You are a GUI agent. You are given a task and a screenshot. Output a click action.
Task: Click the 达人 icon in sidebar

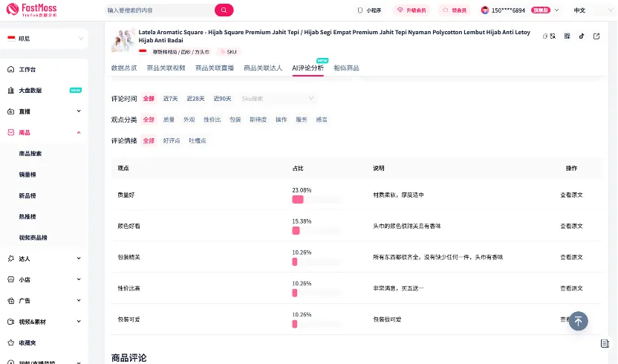[11, 259]
